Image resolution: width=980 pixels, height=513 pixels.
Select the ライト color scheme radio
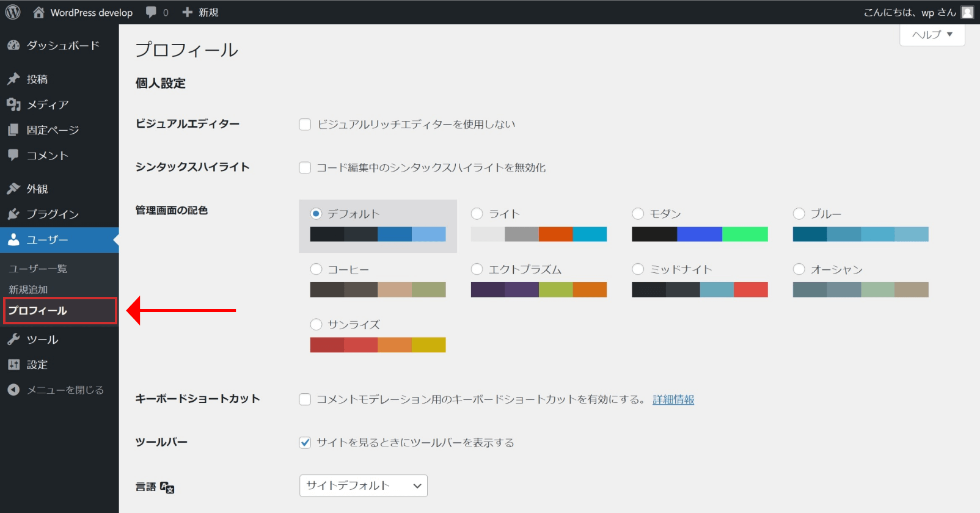[x=477, y=214]
